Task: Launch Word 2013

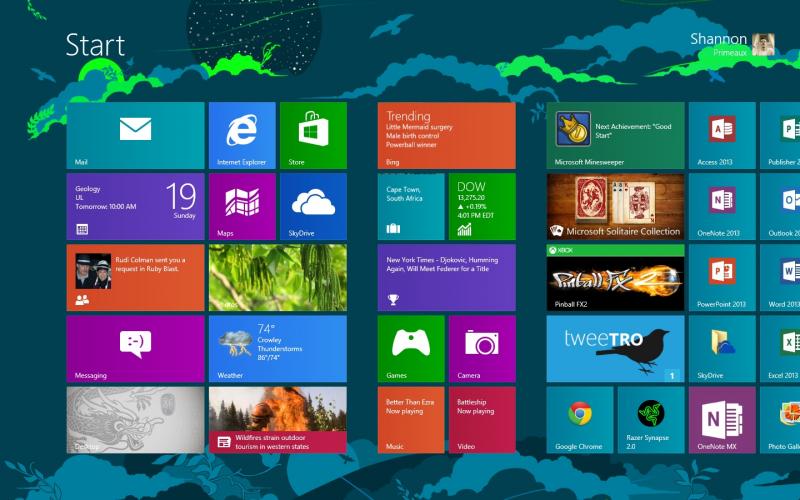Action: point(780,278)
